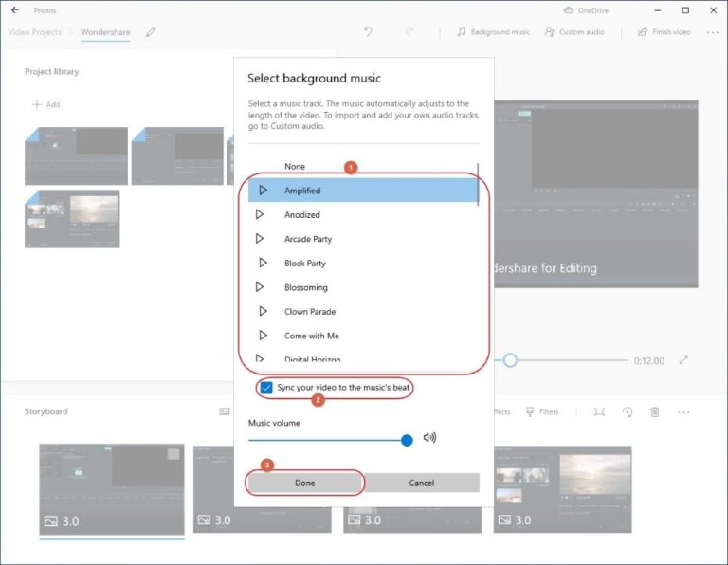Click the storyboard remove black bars icon
The image size is (728, 565).
point(599,411)
